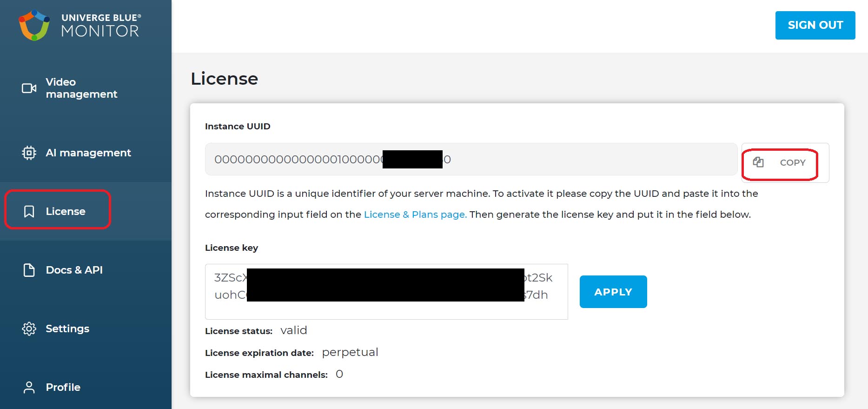Click the copy clipboard icon next to UUID
868x409 pixels.
(x=758, y=162)
